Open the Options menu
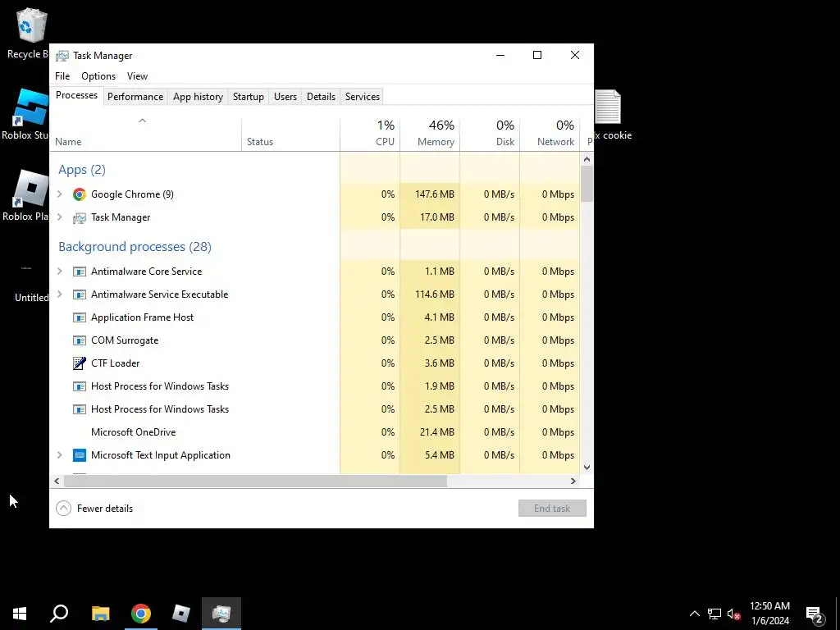The image size is (840, 630). (98, 76)
